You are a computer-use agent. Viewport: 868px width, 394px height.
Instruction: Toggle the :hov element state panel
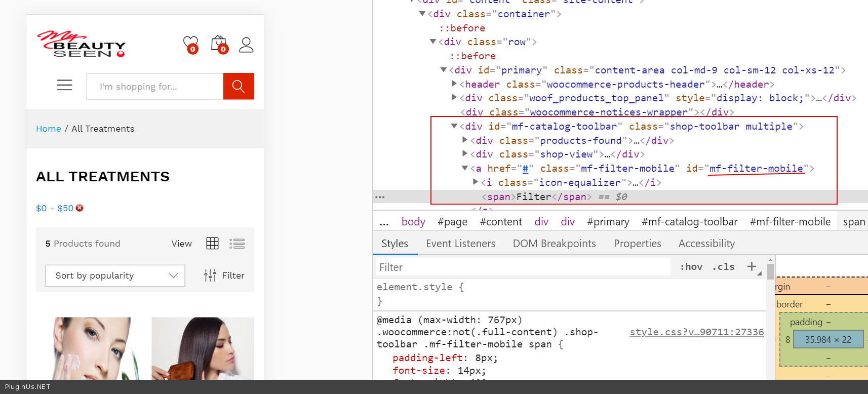pyautogui.click(x=691, y=267)
